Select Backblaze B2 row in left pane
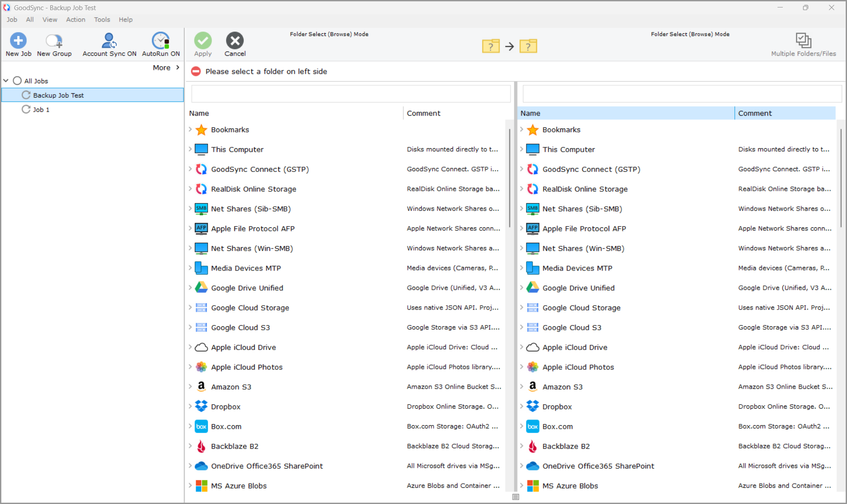This screenshot has height=504, width=847. (346, 446)
